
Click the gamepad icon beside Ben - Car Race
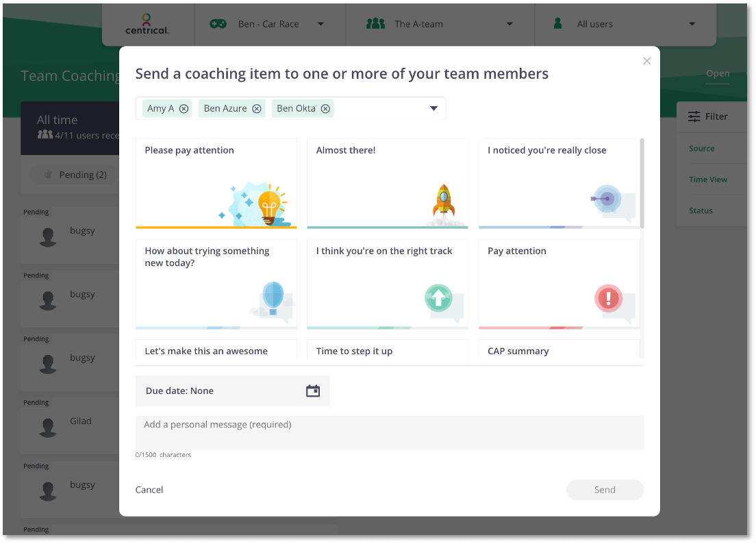218,24
